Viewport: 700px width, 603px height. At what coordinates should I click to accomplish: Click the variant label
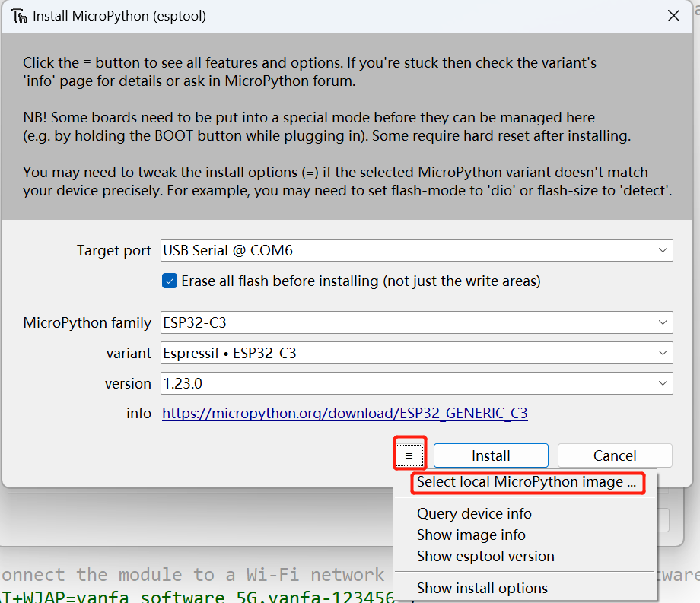[x=129, y=354]
